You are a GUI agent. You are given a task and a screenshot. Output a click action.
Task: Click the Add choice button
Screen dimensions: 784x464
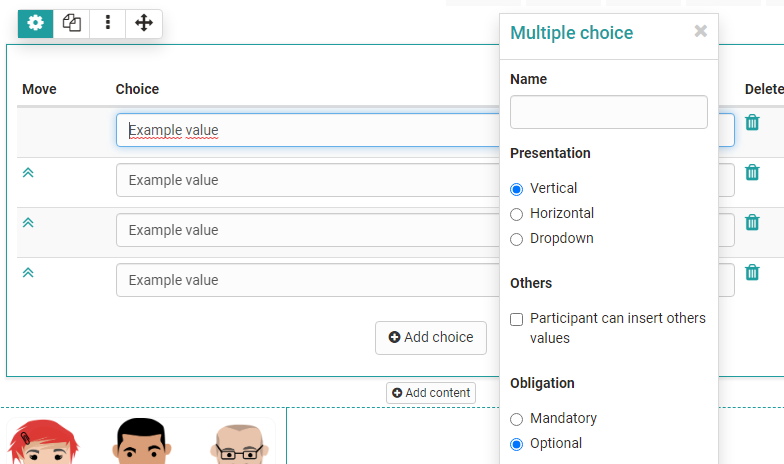coord(431,338)
